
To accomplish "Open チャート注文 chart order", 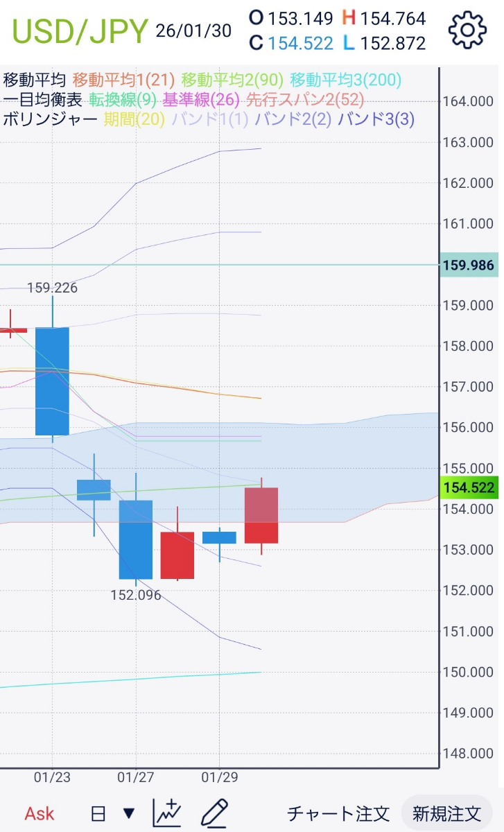I will pos(338,813).
